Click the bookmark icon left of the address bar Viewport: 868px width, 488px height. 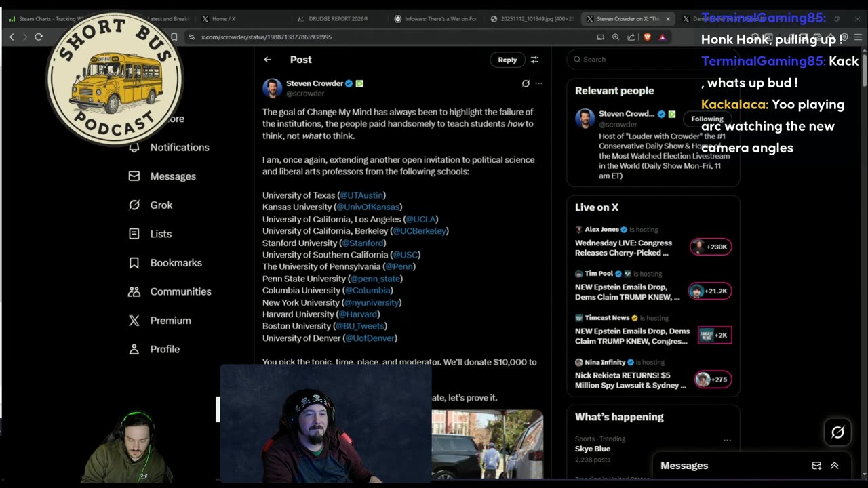(x=174, y=37)
